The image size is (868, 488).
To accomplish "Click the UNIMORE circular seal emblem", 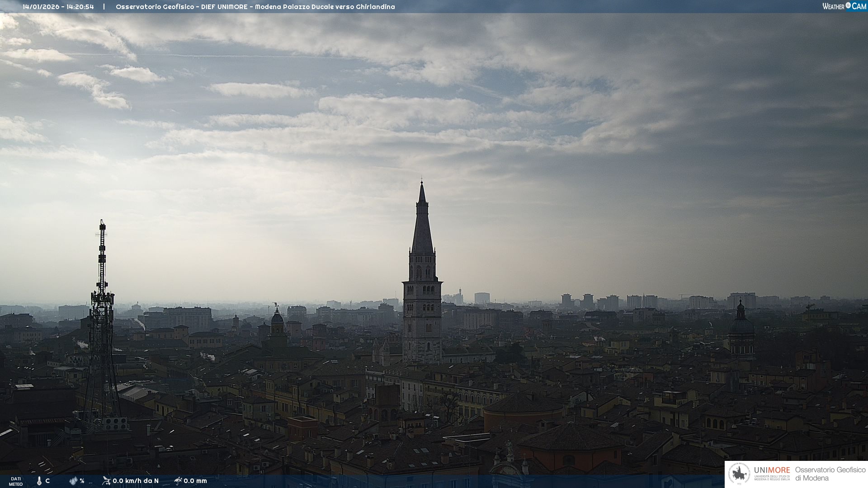I will tap(739, 474).
